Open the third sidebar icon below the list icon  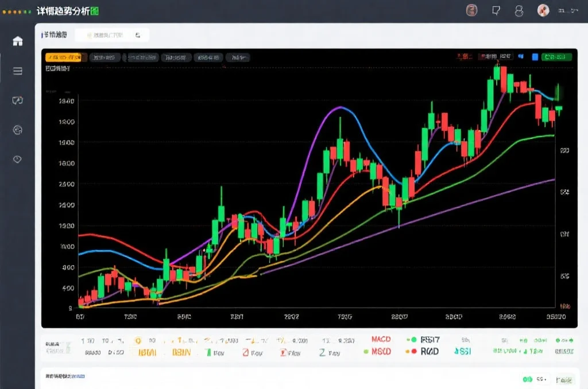17,100
